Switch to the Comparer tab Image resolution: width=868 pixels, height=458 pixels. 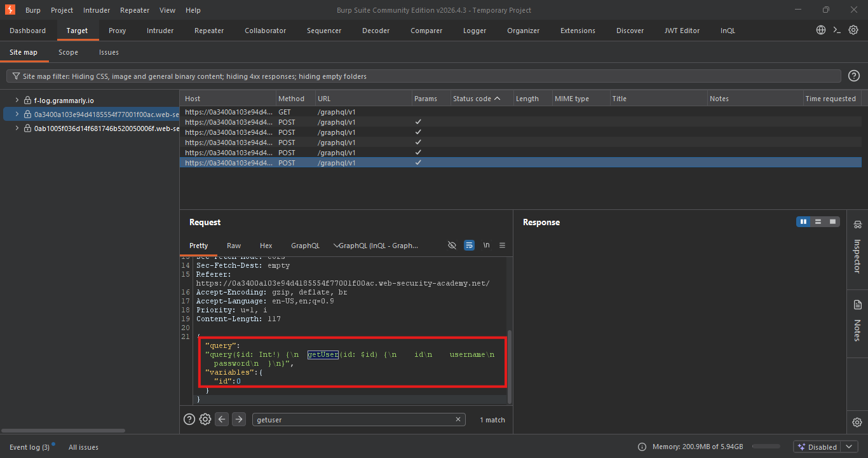(426, 31)
